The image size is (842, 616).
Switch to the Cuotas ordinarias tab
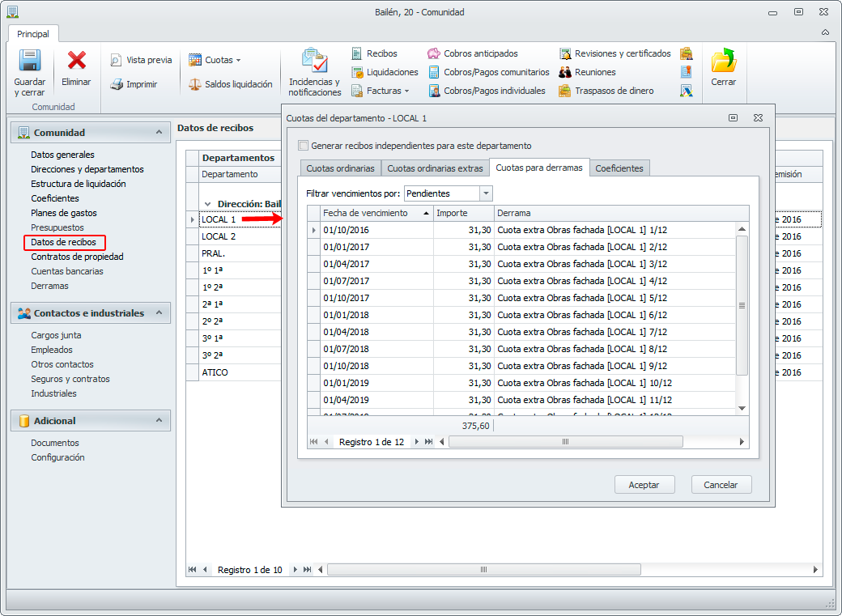340,168
